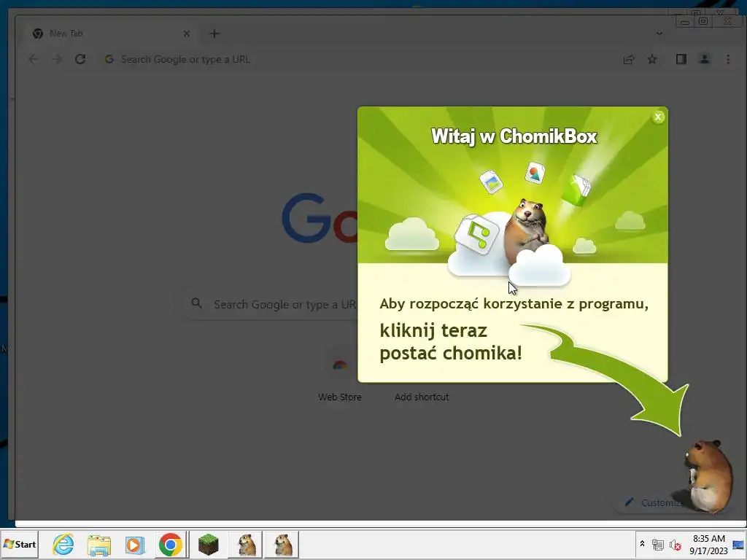This screenshot has height=560, width=747.
Task: Click the magnifier icon in search box
Action: click(196, 303)
